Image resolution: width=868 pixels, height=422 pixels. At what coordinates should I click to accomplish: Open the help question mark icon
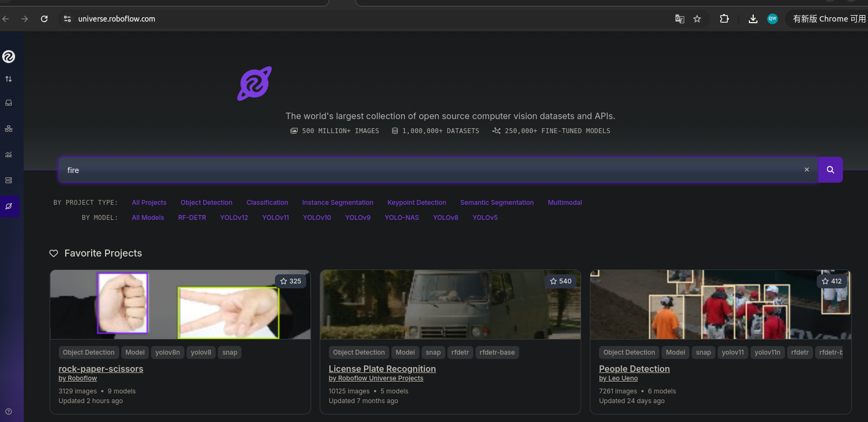9,411
